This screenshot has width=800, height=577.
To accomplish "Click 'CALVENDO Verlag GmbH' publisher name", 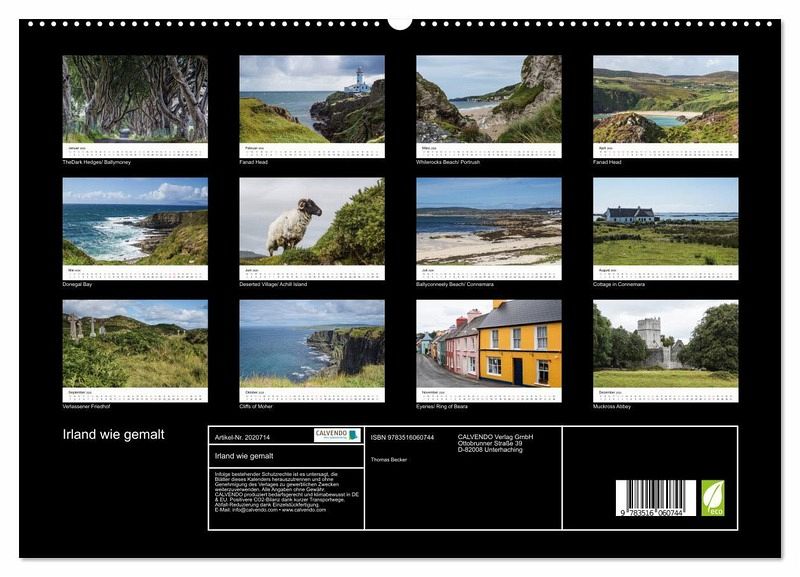I will coord(495,437).
